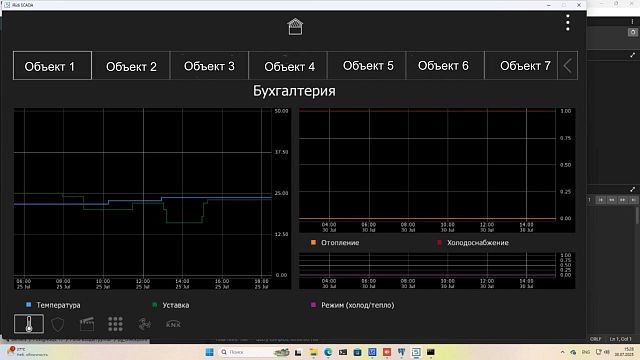Toggle the Холодоснабжение legend entry
This screenshot has width=640, height=360.
tap(473, 242)
